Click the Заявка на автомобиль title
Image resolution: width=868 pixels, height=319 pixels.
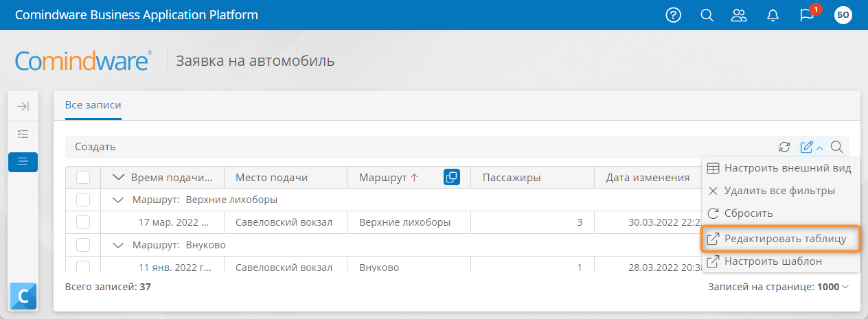click(x=255, y=61)
